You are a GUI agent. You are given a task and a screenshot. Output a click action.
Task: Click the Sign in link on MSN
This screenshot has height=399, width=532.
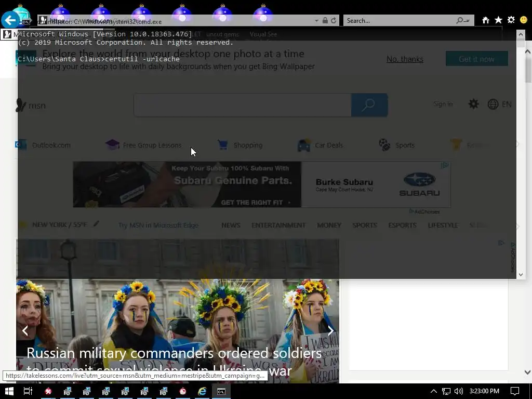pyautogui.click(x=443, y=104)
